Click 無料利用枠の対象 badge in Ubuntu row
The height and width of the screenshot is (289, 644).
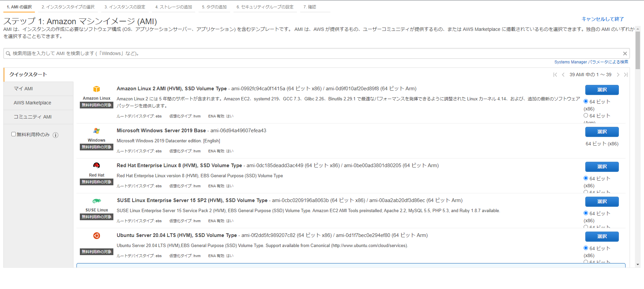[x=97, y=252]
